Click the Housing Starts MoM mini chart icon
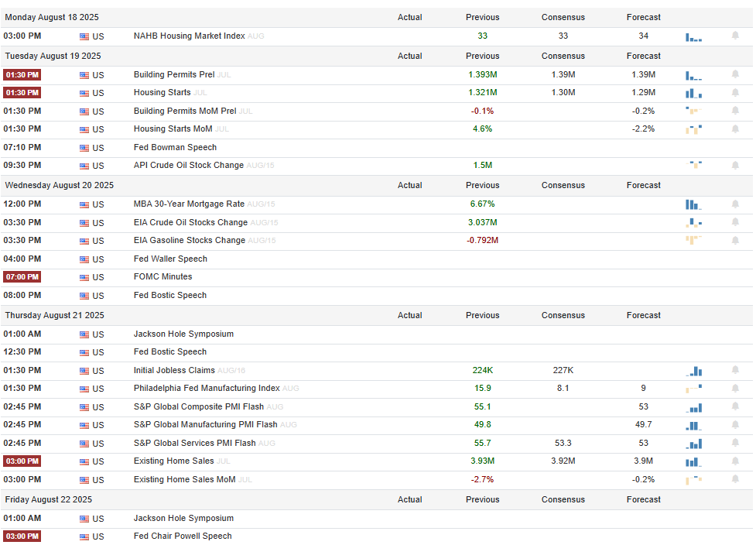The height and width of the screenshot is (545, 756). click(693, 129)
